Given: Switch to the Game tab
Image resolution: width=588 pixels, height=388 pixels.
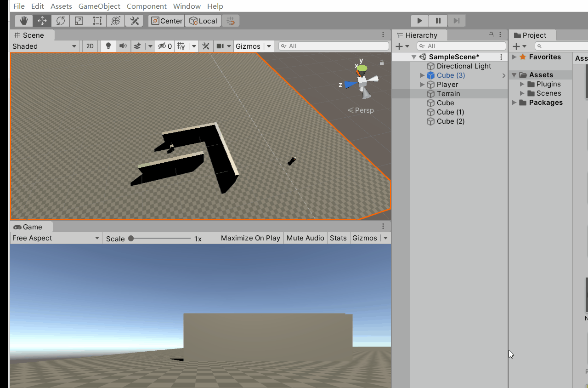Looking at the screenshot, I should click(x=32, y=227).
